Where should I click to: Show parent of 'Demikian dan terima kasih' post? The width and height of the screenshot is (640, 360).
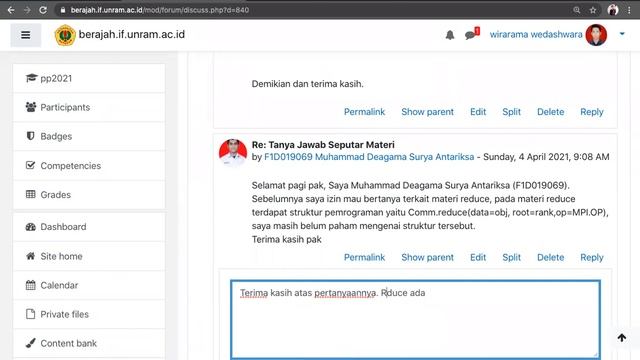[427, 112]
